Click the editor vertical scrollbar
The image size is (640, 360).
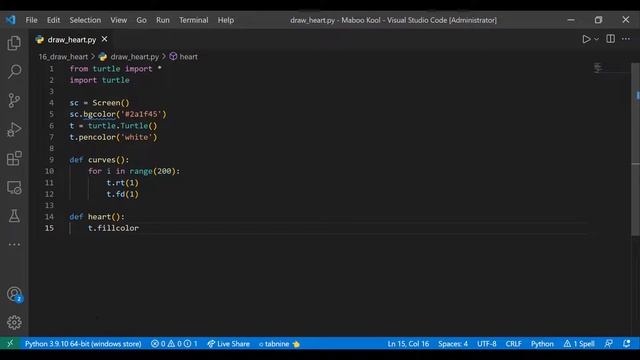635,149
